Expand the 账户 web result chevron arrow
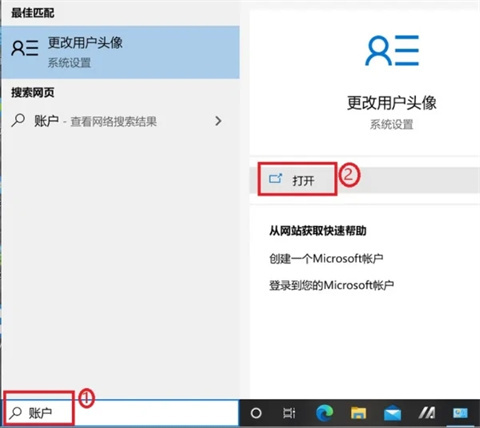The width and height of the screenshot is (480, 428). [218, 121]
